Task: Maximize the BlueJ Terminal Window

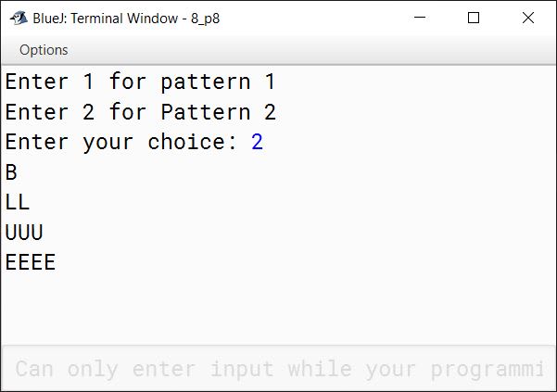Action: (x=474, y=18)
